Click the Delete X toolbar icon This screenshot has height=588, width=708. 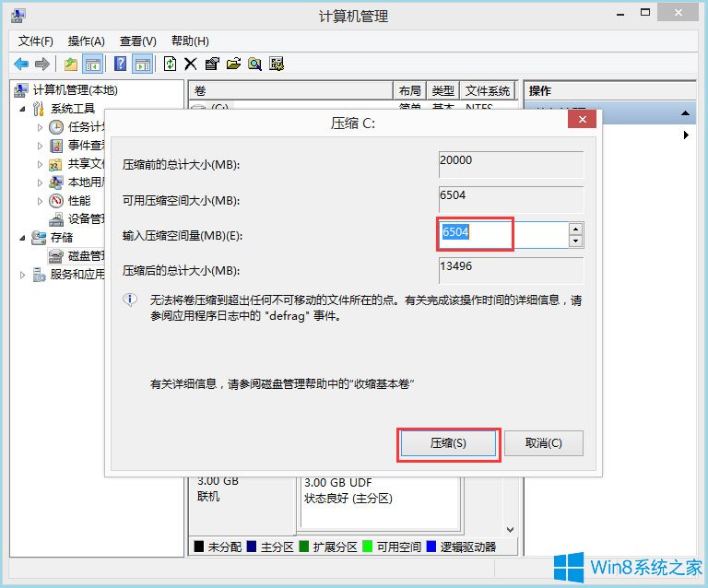[x=191, y=65]
